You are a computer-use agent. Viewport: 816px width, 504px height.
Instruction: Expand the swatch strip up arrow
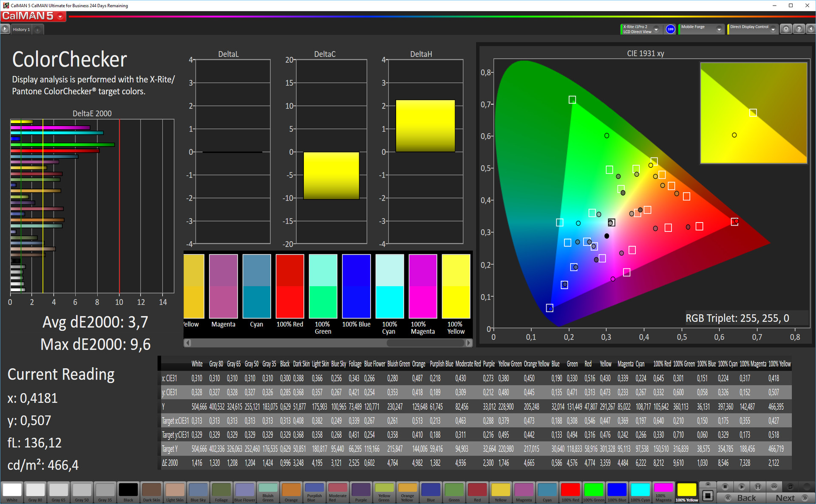708,484
